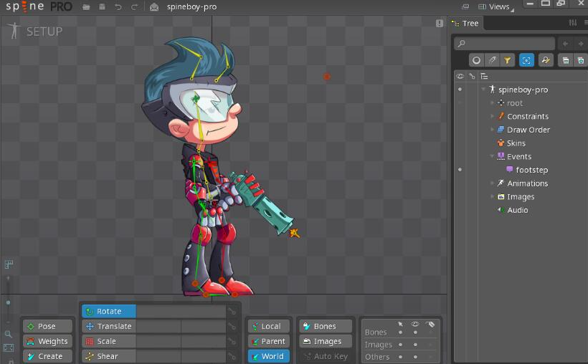Click the SETUP mode label
Image resolution: width=588 pixels, height=364 pixels.
coord(44,32)
